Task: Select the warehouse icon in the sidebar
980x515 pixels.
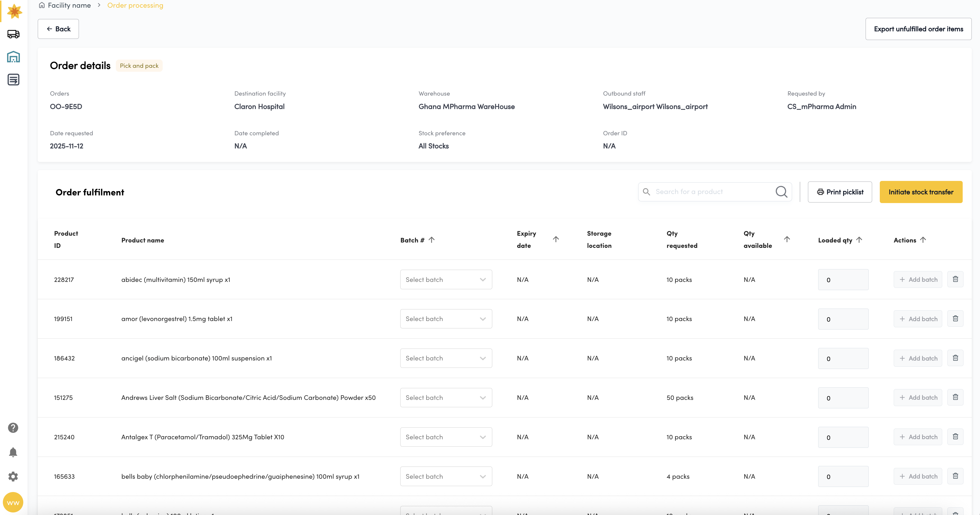Action: click(x=13, y=57)
